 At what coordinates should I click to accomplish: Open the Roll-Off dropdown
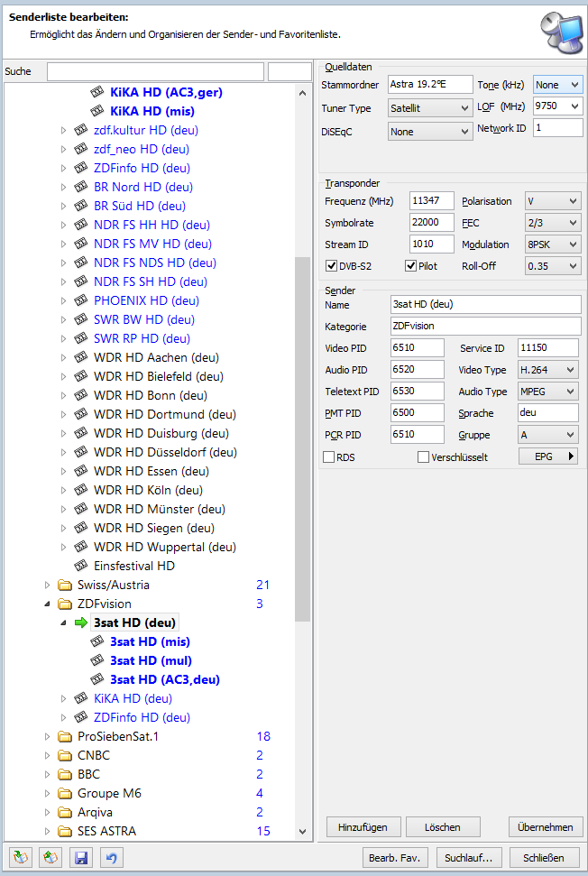tap(553, 266)
